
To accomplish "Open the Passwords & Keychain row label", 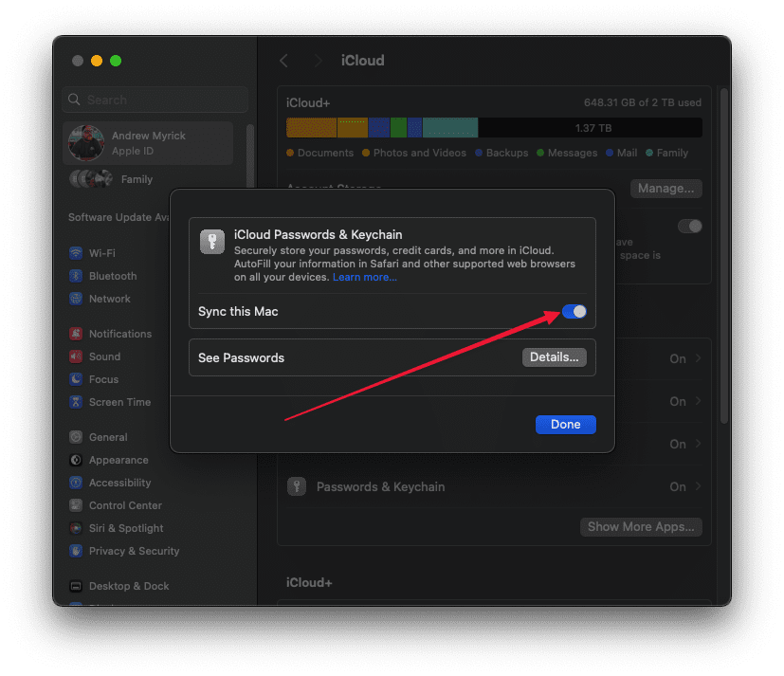I will pyautogui.click(x=380, y=486).
